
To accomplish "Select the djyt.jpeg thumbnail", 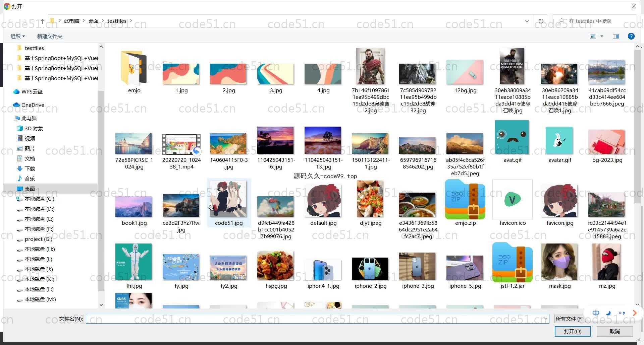I will pyautogui.click(x=370, y=199).
